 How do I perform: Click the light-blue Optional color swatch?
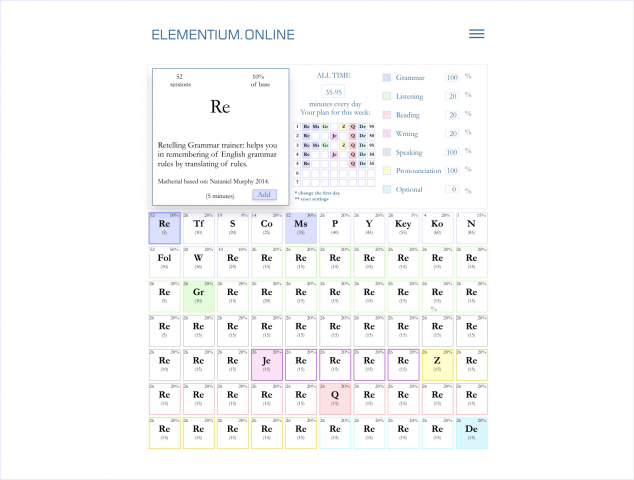(387, 189)
